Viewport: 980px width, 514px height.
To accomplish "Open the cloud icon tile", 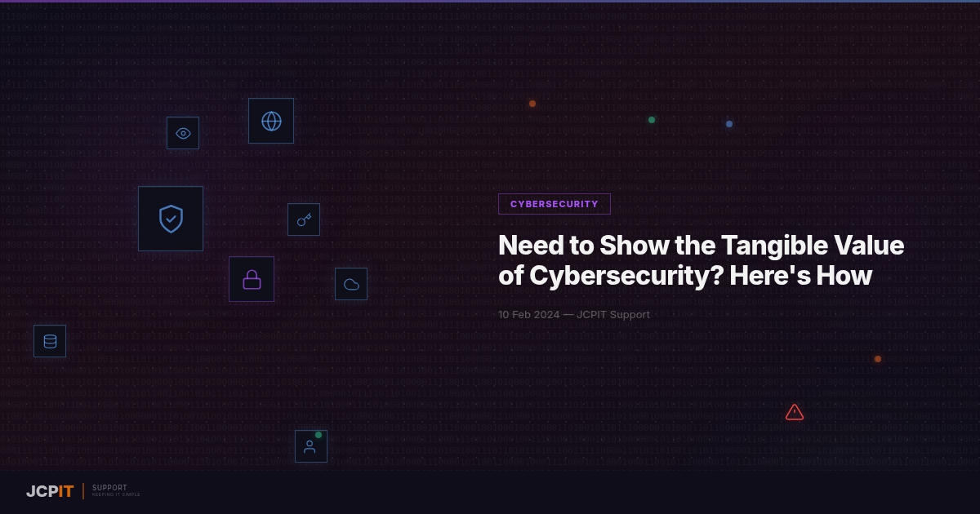I will [351, 284].
